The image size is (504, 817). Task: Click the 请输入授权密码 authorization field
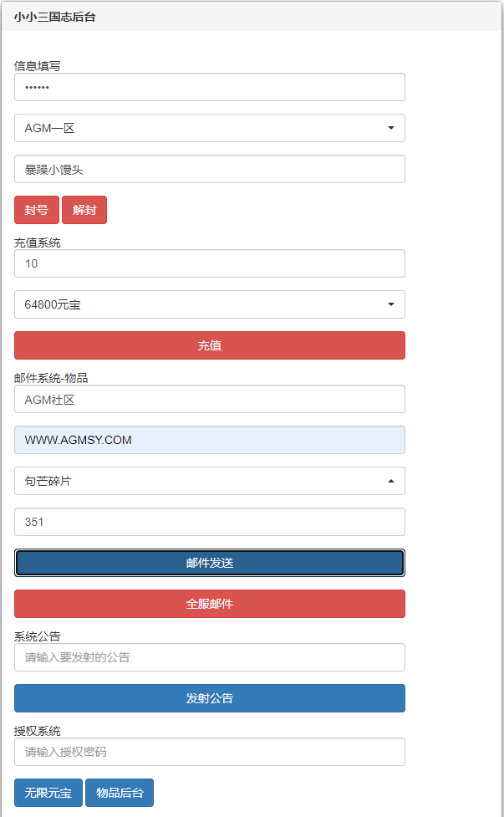pos(209,752)
